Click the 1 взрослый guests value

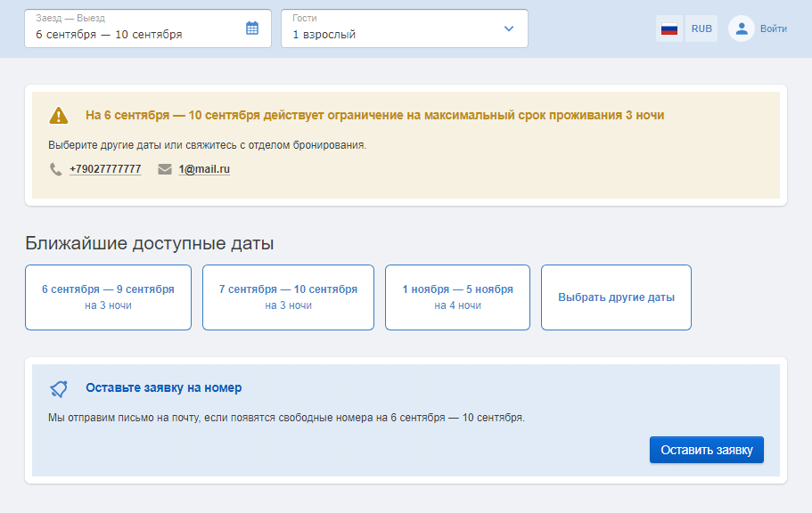click(324, 35)
